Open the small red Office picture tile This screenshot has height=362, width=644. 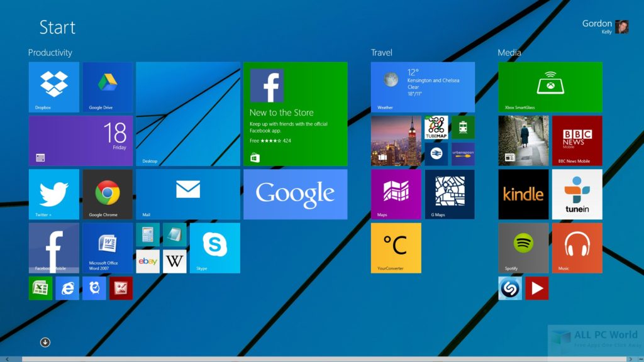click(x=121, y=288)
